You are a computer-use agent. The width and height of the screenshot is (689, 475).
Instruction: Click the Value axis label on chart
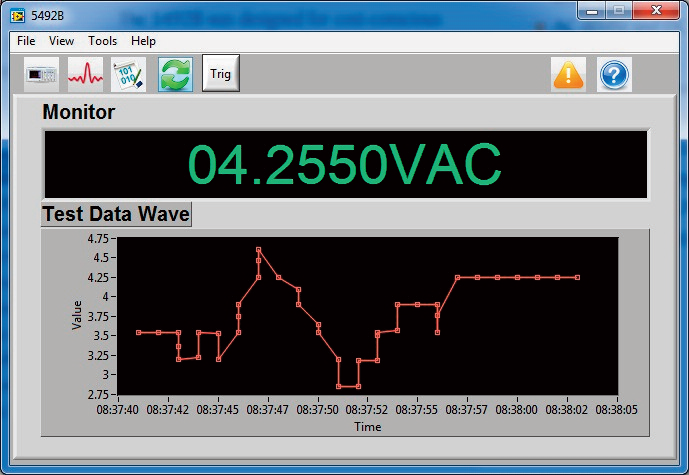tap(77, 315)
